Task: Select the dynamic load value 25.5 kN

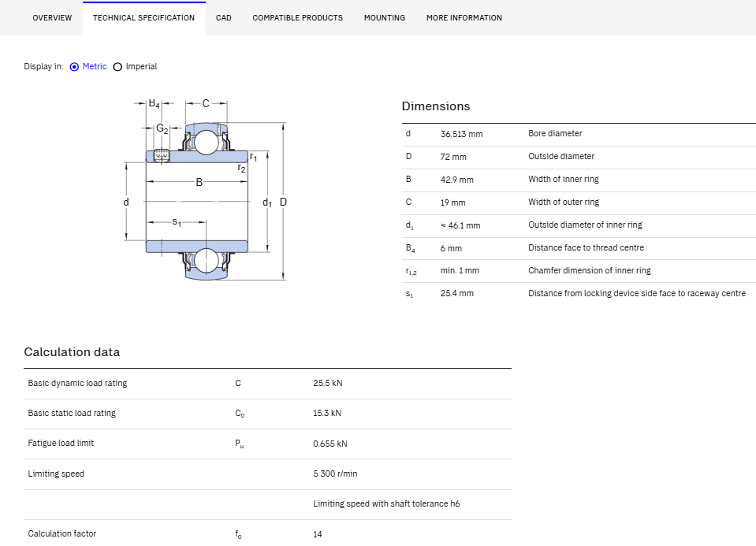Action: click(x=327, y=383)
